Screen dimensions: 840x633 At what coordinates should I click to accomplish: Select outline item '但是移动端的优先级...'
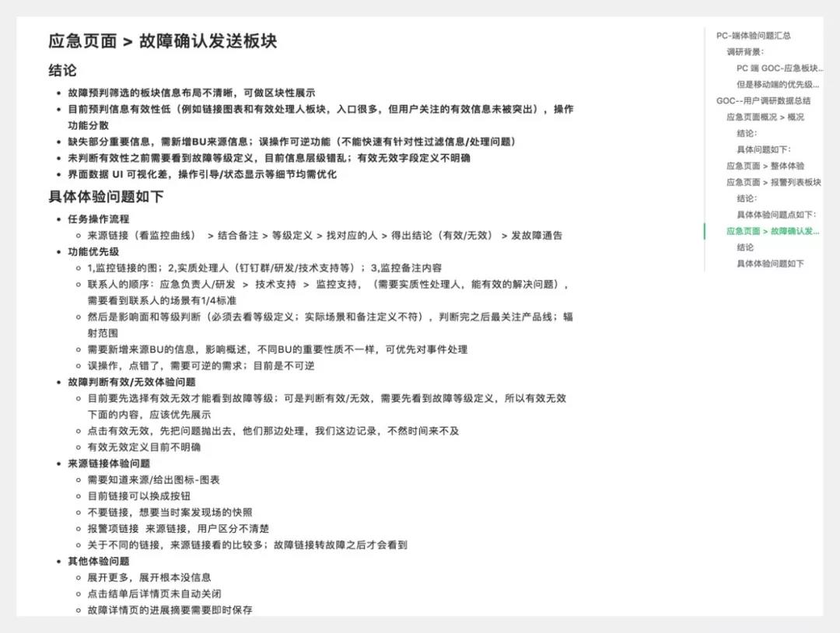pos(778,84)
